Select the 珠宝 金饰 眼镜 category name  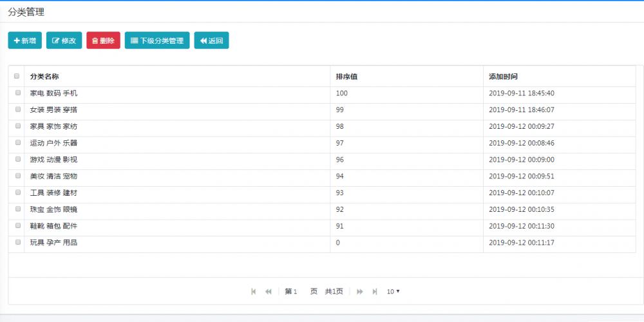(x=54, y=209)
